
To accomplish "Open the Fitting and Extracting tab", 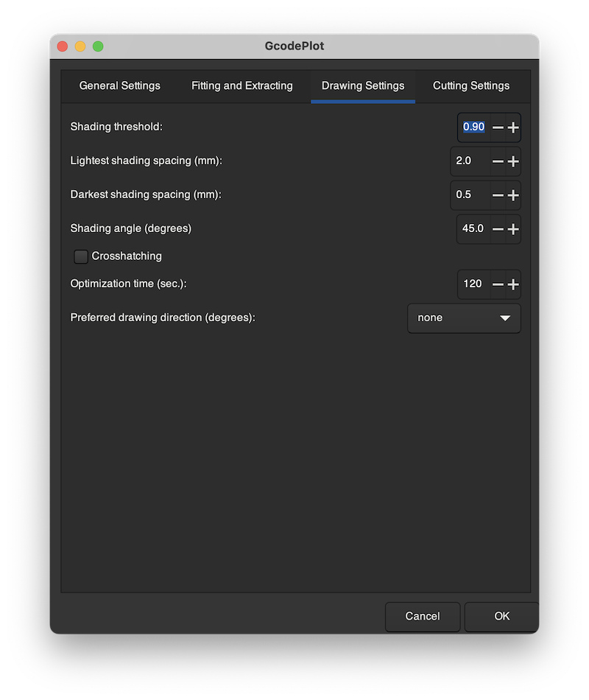I will (241, 86).
